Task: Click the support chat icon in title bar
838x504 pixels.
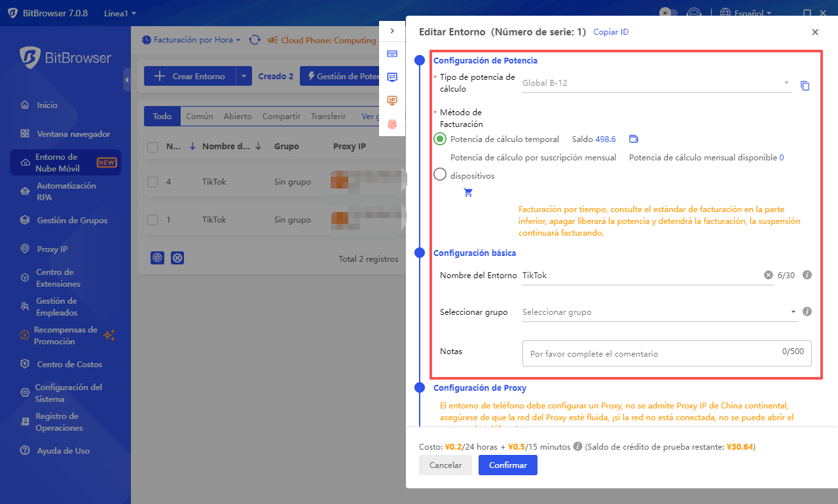Action: point(695,13)
